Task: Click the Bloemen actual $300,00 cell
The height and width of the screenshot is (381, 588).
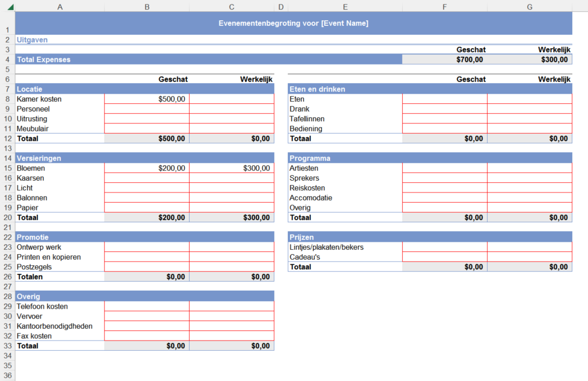Action: pos(231,168)
